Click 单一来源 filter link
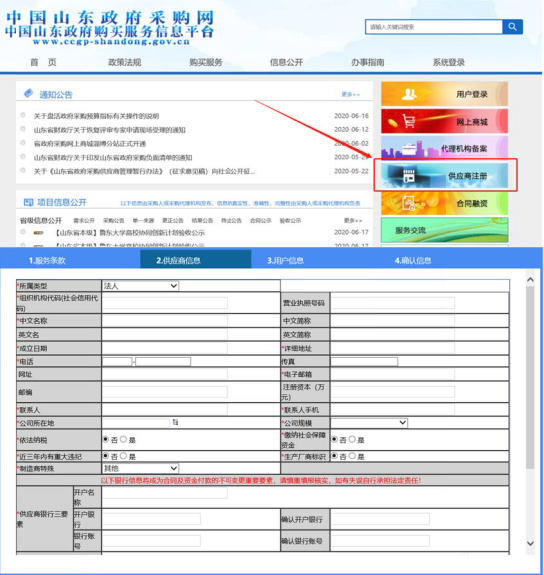The width and height of the screenshot is (544, 575). point(143,220)
